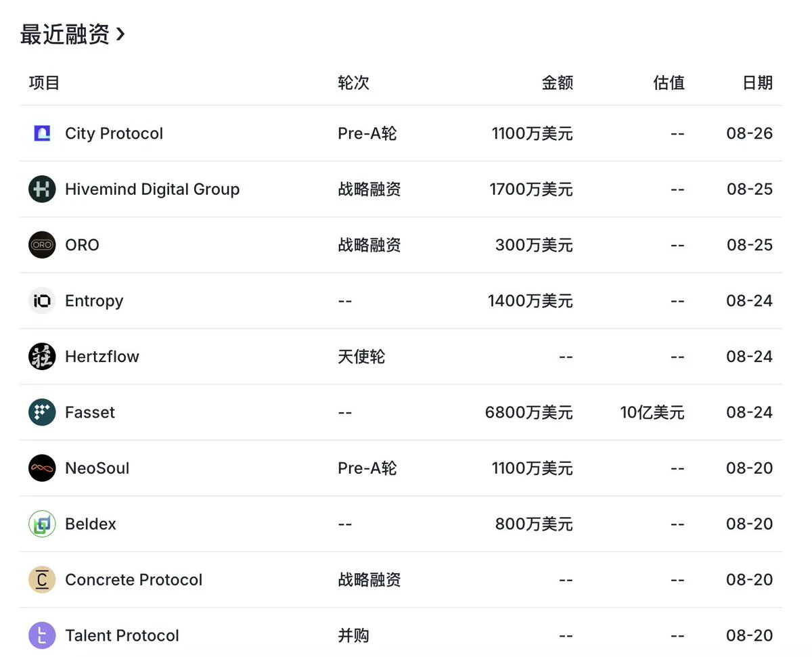Click the 1700万美元 amount
Viewport: 812px width, 657px height.
click(531, 189)
